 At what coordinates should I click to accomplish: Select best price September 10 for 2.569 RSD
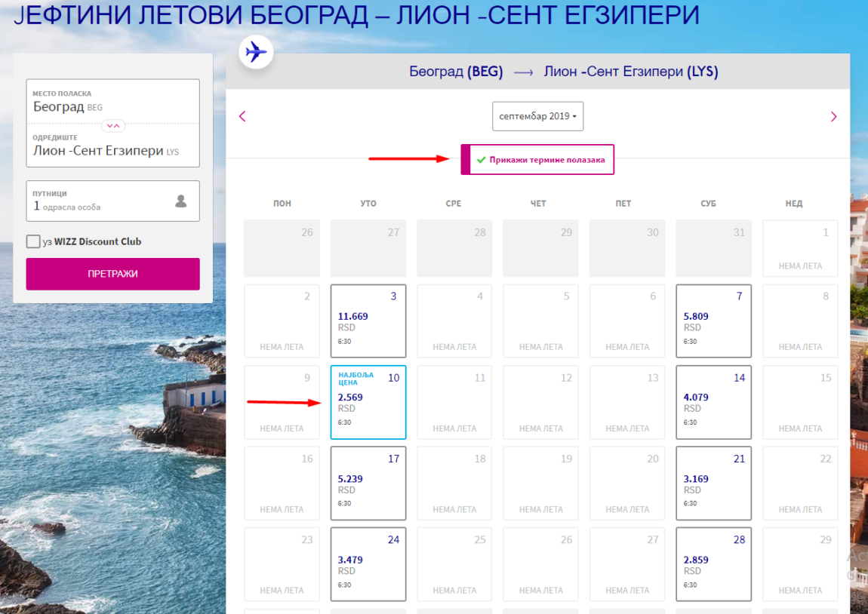pos(368,402)
